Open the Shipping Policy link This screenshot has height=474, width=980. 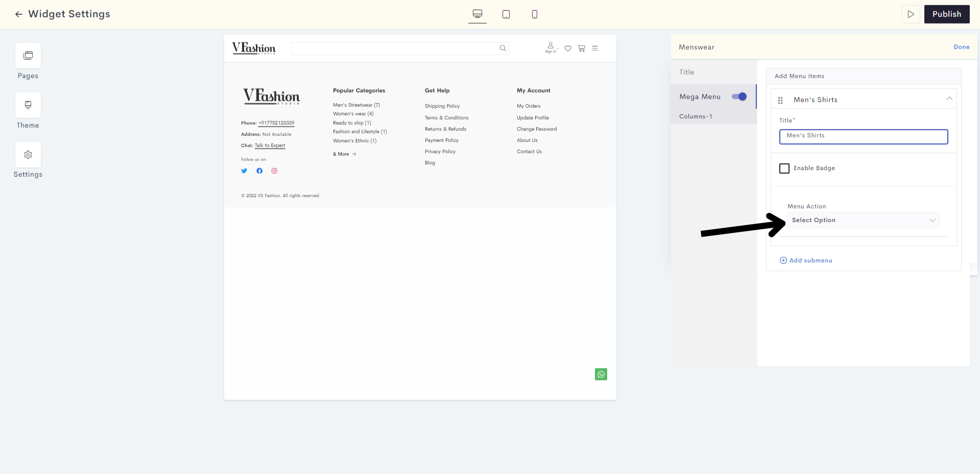[x=442, y=106]
